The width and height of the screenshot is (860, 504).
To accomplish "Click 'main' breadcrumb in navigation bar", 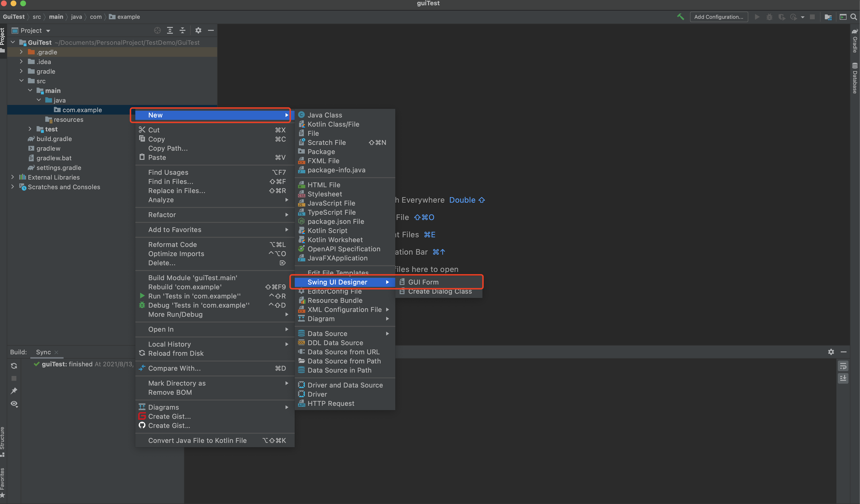I will click(56, 17).
